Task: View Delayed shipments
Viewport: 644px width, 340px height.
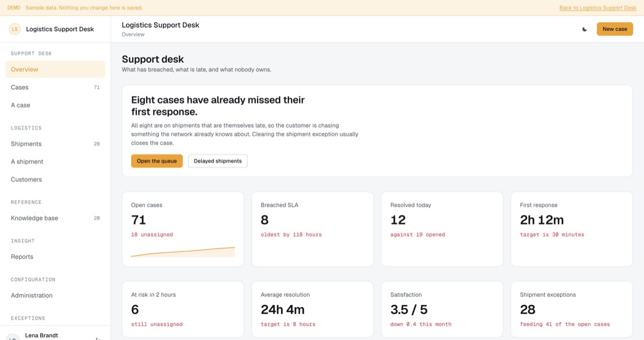Action: pyautogui.click(x=218, y=161)
